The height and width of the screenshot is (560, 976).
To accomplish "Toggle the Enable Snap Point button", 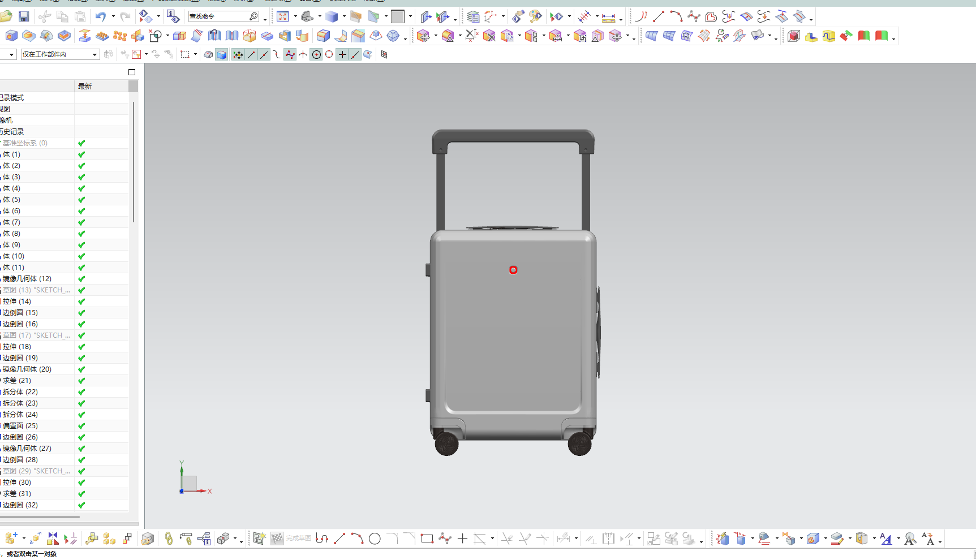I will (238, 55).
